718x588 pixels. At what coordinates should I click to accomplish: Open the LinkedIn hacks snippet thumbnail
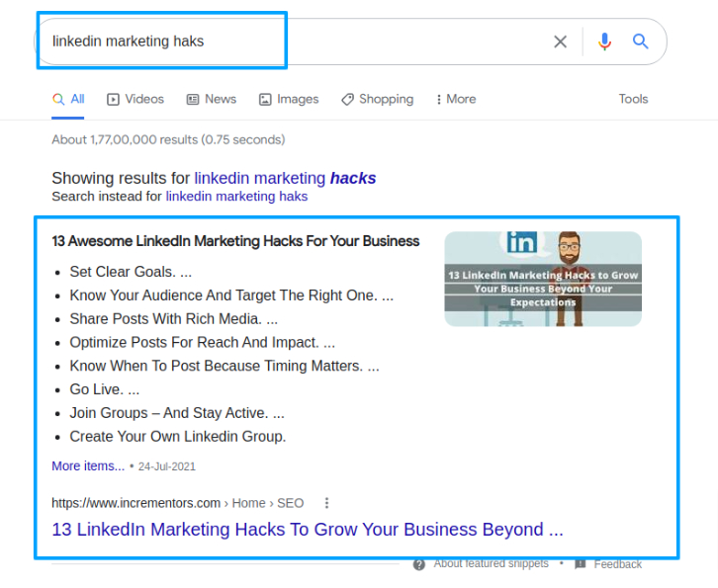543,279
